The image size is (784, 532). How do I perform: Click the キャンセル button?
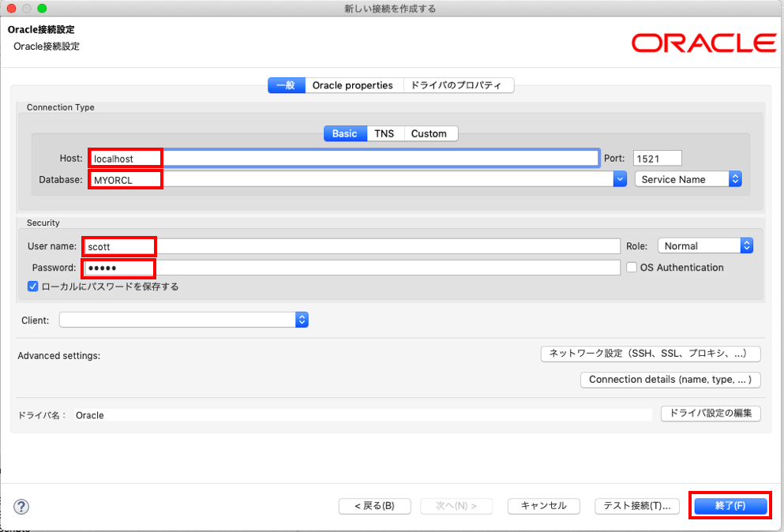click(x=543, y=506)
